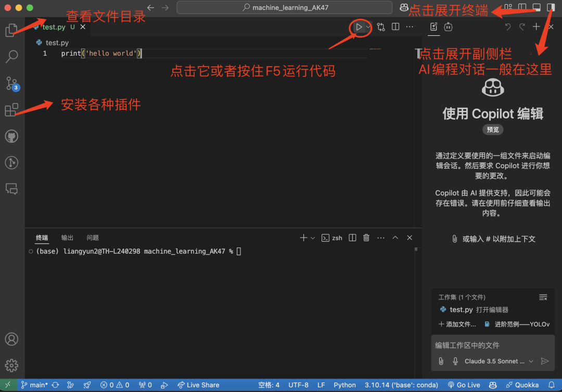
Task: Click 添加文件... to add files
Action: coord(457,324)
